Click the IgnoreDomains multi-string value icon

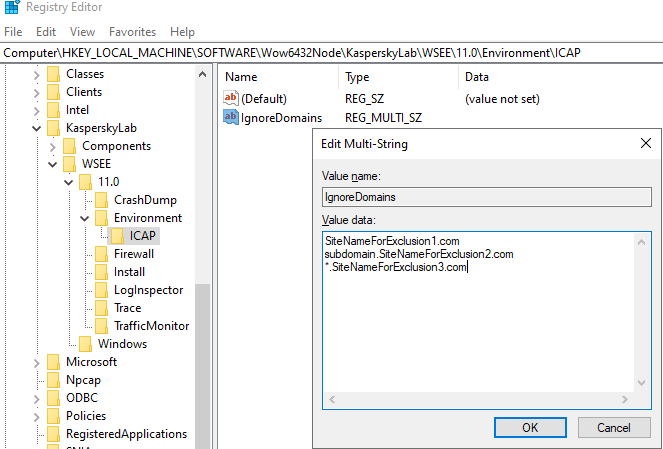(231, 117)
